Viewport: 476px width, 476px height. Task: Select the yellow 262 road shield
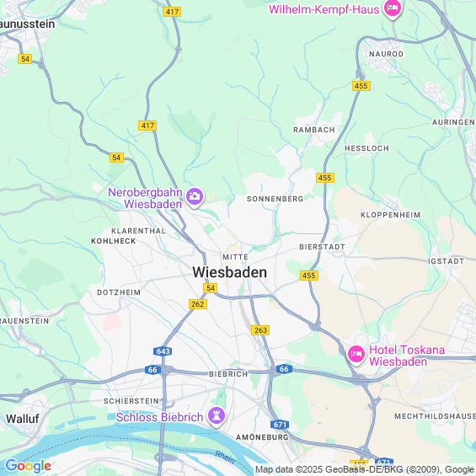[198, 304]
